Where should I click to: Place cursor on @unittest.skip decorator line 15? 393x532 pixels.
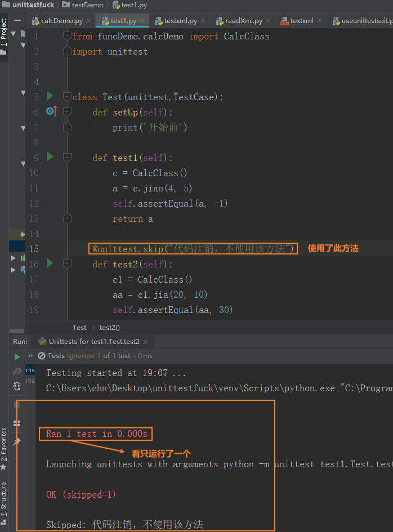tap(193, 249)
